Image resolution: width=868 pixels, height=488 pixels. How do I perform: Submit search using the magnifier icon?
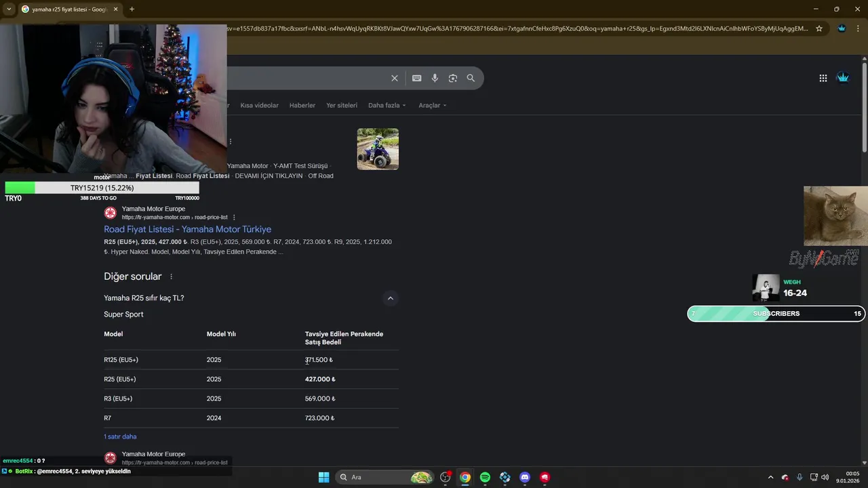[471, 78]
